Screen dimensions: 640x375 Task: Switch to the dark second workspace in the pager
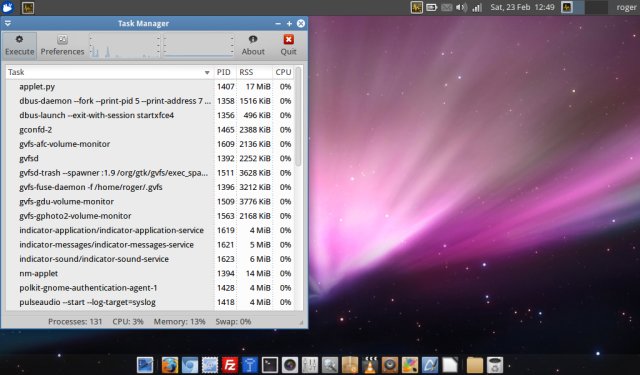pyautogui.click(x=596, y=7)
